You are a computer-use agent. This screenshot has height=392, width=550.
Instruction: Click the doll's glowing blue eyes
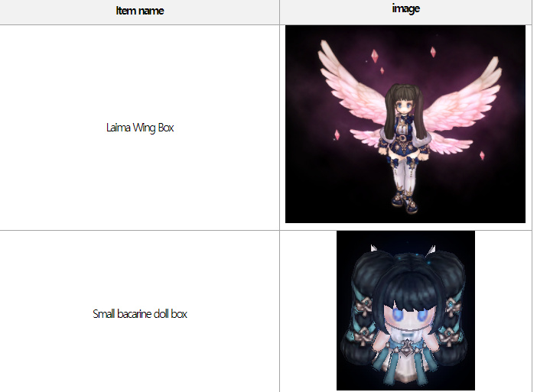tap(410, 315)
